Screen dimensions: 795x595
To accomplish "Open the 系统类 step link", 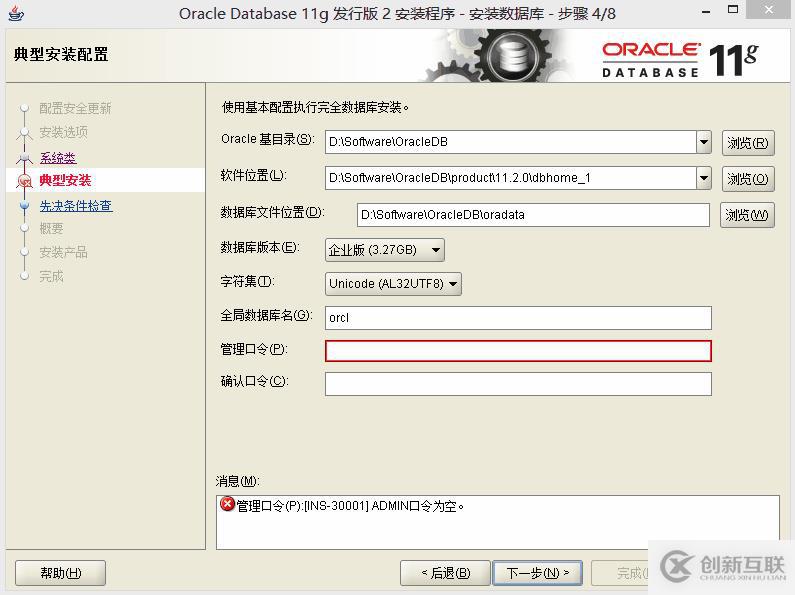I will click(58, 158).
